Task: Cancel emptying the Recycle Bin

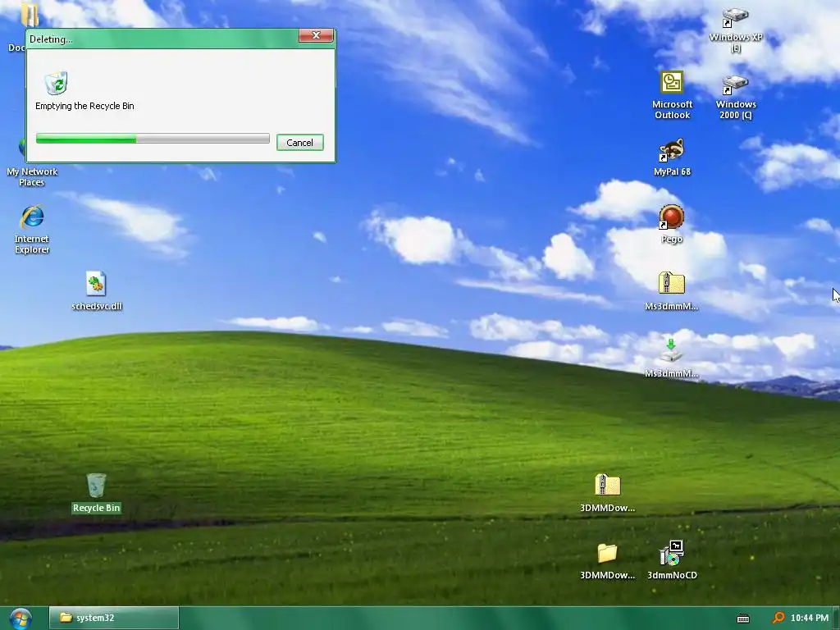Action: point(300,143)
